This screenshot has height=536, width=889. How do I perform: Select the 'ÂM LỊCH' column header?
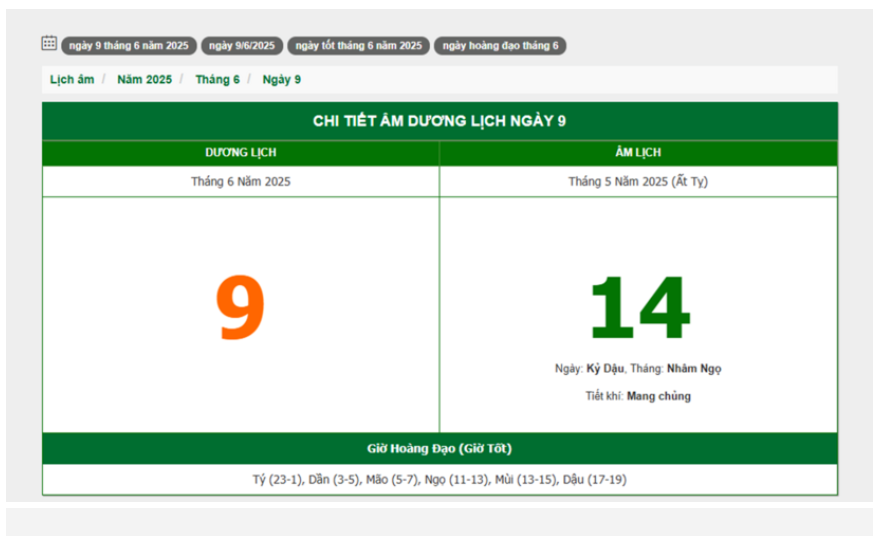[638, 153]
